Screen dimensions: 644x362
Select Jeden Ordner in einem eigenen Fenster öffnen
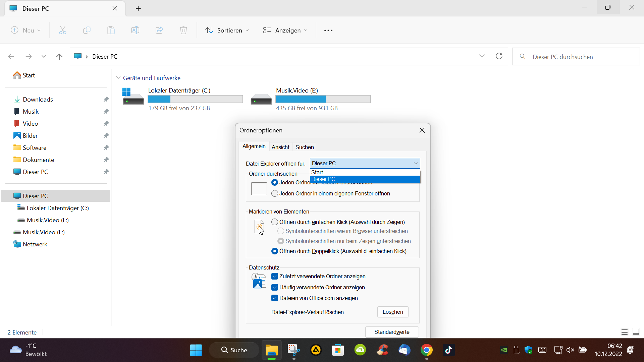tap(274, 193)
